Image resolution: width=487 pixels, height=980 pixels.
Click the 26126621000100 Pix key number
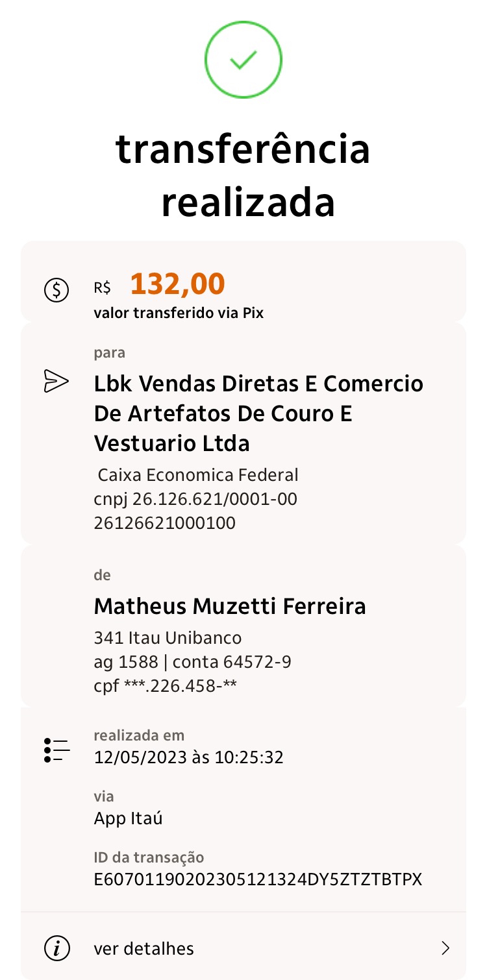pos(164,523)
